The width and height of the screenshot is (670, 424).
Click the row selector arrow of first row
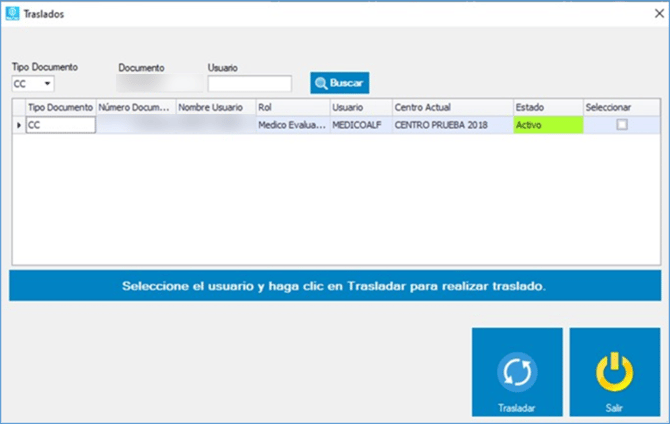pyautogui.click(x=19, y=125)
